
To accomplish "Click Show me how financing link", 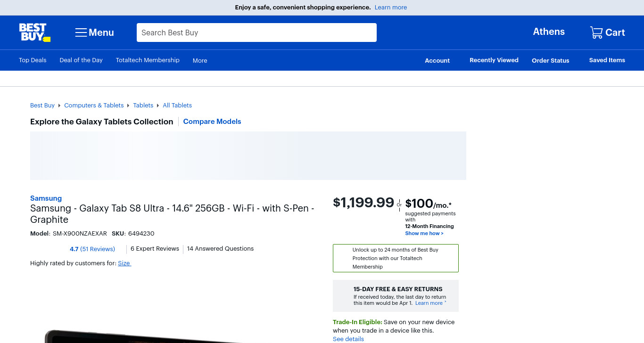I will (x=424, y=233).
